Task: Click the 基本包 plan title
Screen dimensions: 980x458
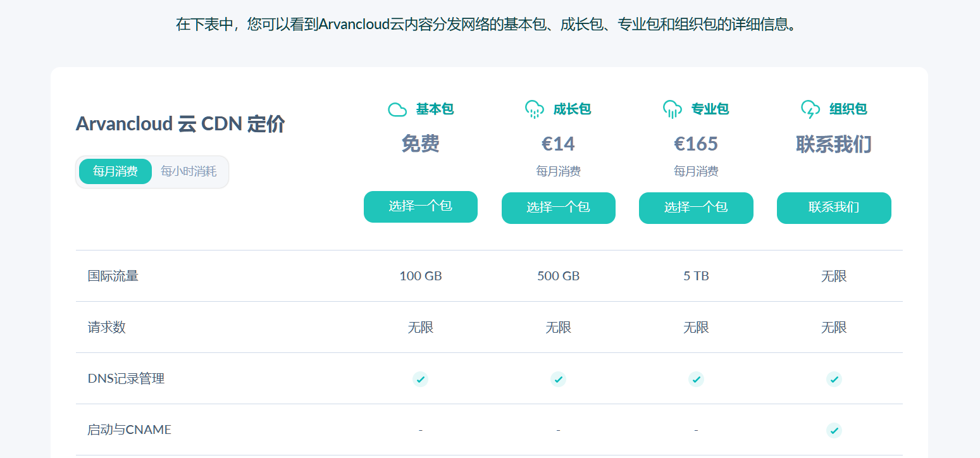Action: (435, 109)
